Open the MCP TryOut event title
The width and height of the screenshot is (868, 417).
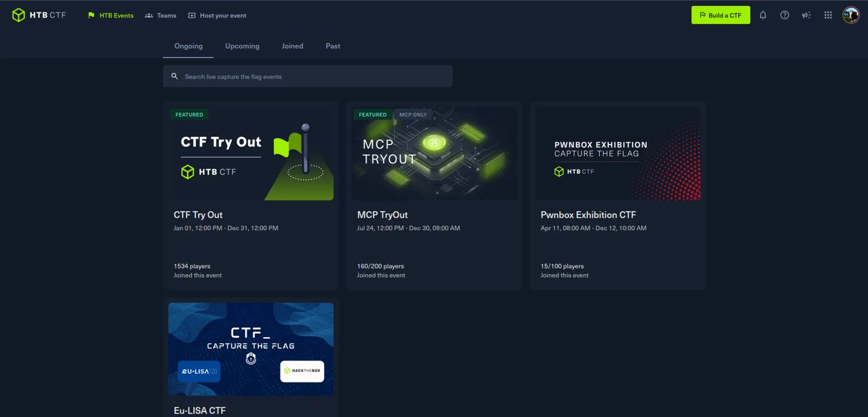click(382, 215)
